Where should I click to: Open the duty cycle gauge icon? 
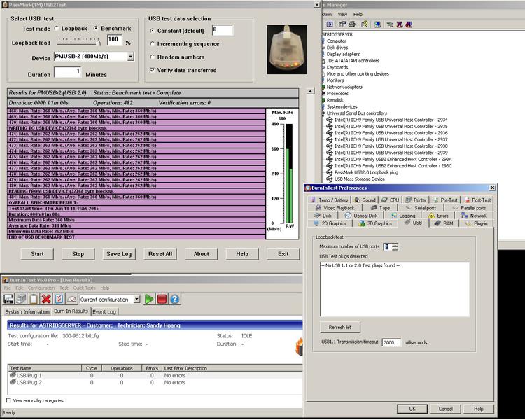pyautogui.click(x=71, y=299)
